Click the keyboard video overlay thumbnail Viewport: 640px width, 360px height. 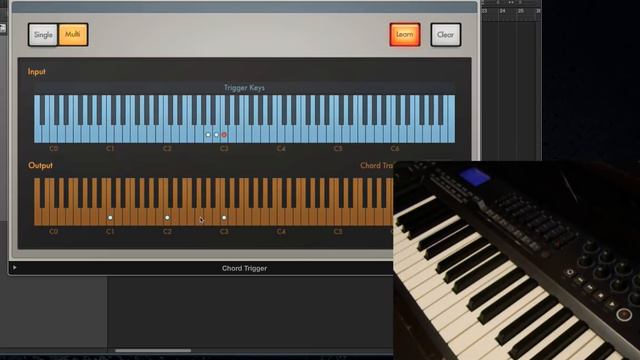516,260
